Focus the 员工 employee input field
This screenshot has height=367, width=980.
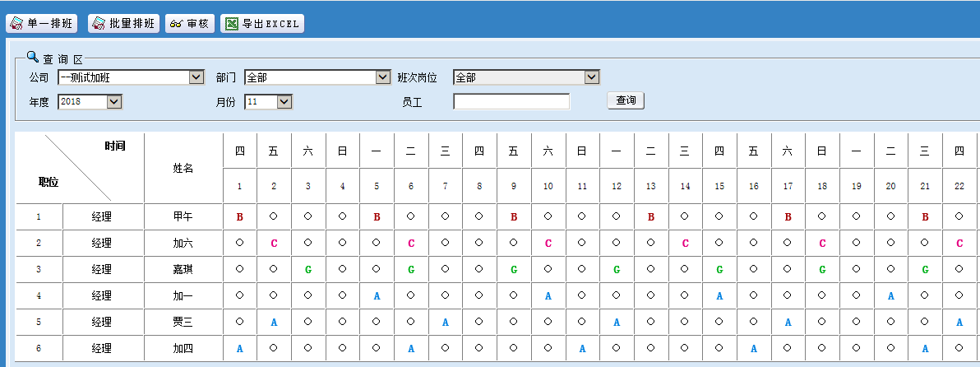click(x=511, y=101)
